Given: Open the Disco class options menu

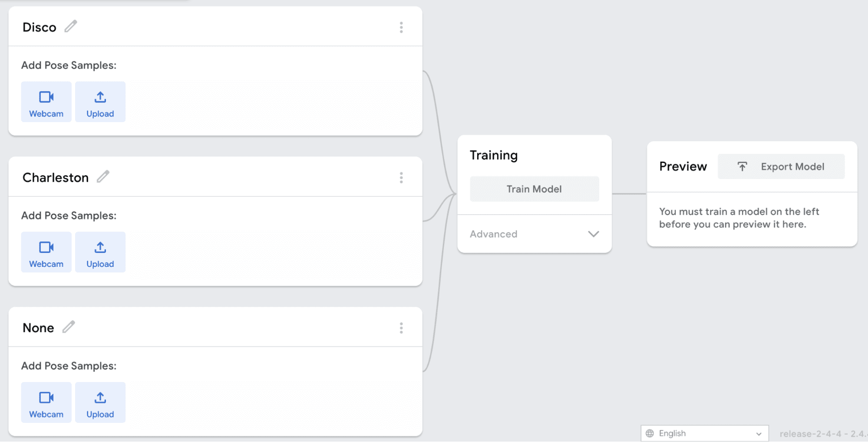Looking at the screenshot, I should (x=401, y=27).
